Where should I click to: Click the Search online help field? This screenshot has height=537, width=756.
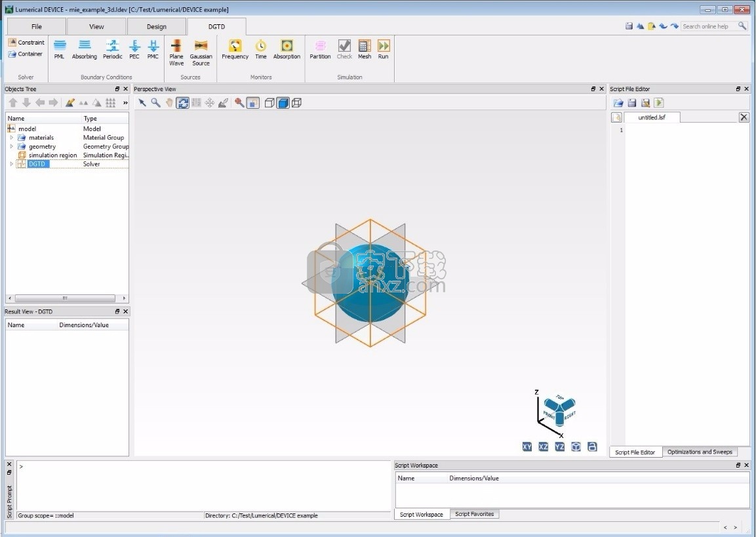coord(709,26)
